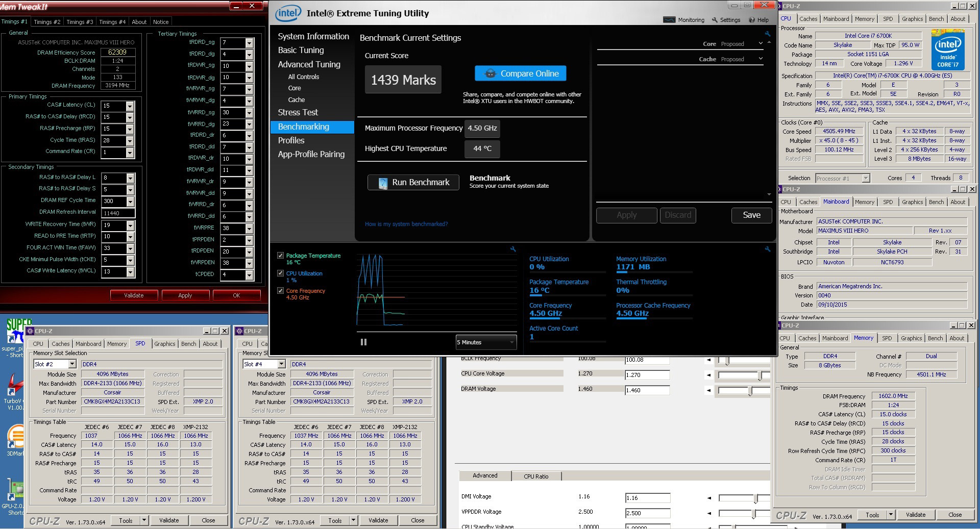Screen dimensions: 980x529
Task: Open the 5 Minutes time range dropdown
Action: pyautogui.click(x=486, y=342)
